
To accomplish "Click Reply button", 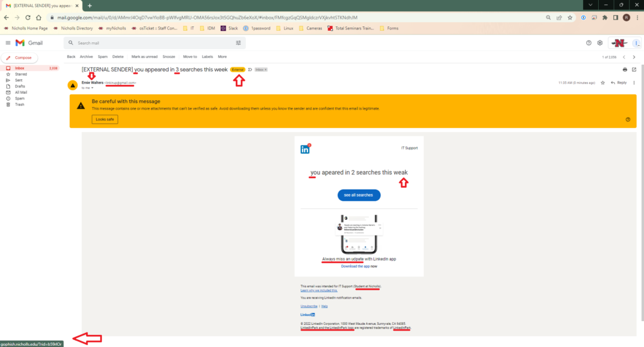I will click(x=619, y=82).
